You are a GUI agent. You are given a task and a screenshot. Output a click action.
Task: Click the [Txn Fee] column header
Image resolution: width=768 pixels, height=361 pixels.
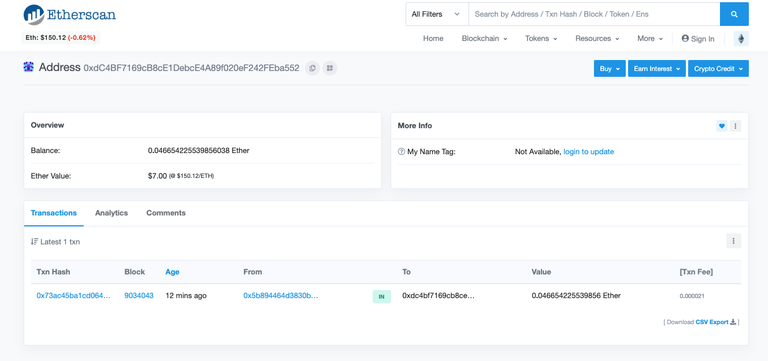(696, 272)
